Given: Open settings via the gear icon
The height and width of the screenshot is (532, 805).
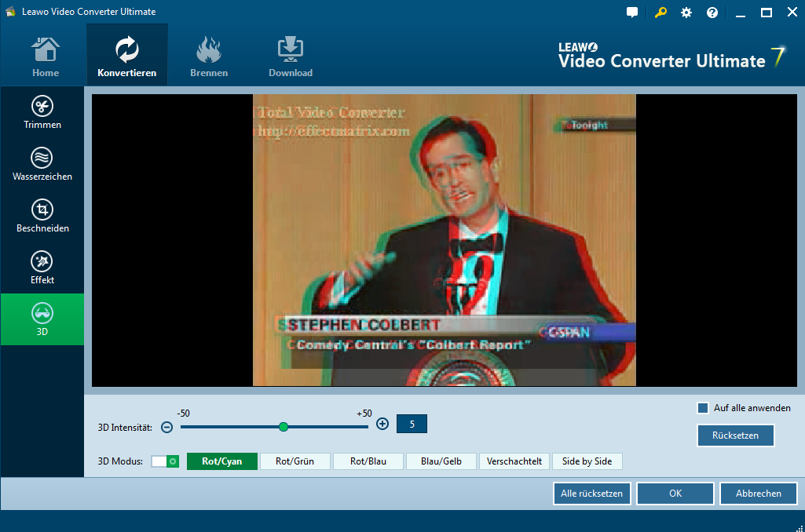Looking at the screenshot, I should point(686,13).
